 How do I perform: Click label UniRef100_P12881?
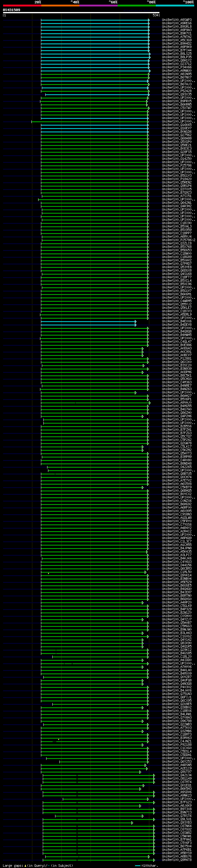pos(177,359)
